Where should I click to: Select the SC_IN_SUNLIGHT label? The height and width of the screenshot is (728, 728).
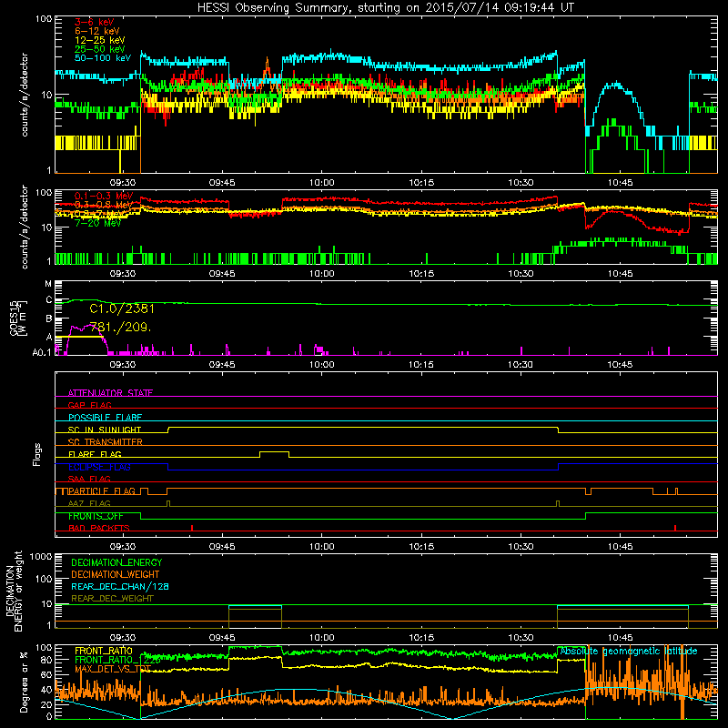click(105, 430)
